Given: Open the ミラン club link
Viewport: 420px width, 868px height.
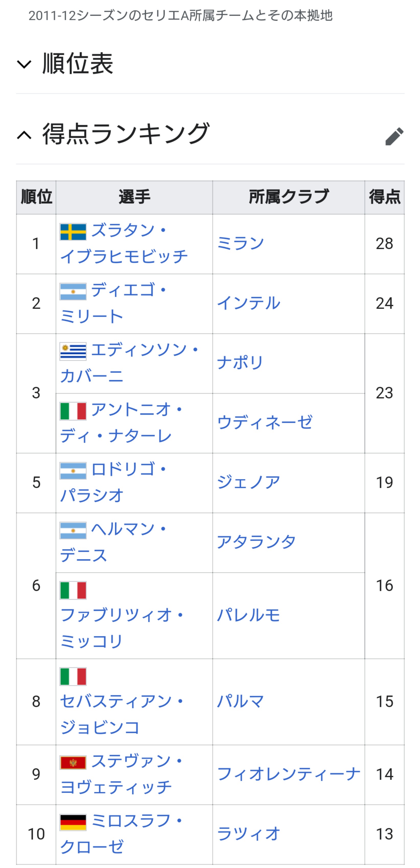Looking at the screenshot, I should point(240,244).
